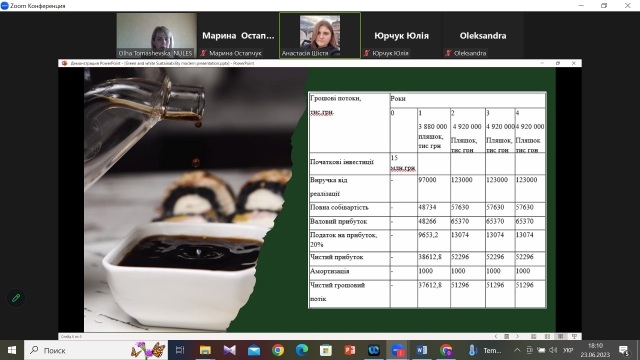Screen dimensions: 640x360
Task: Click muted mic icon next to Oleksandra label
Action: click(x=448, y=53)
